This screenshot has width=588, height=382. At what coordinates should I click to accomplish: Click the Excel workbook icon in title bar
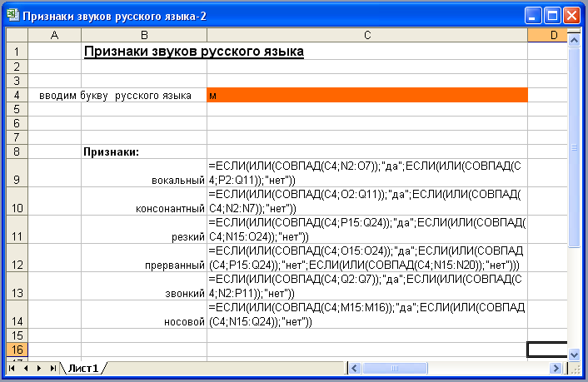point(13,15)
